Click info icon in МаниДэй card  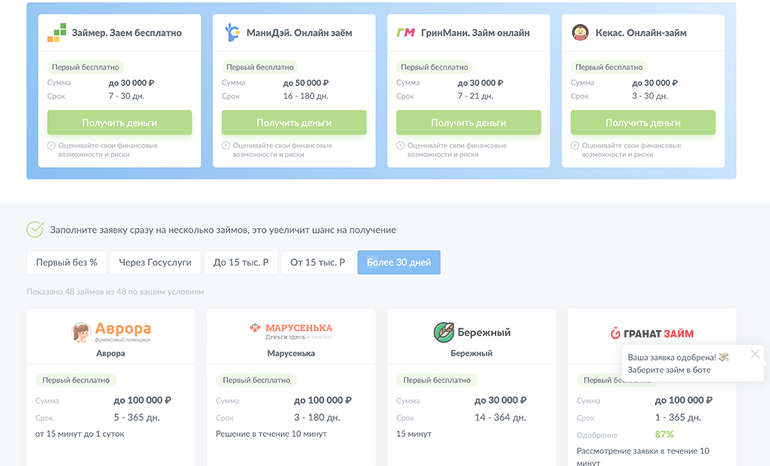225,145
